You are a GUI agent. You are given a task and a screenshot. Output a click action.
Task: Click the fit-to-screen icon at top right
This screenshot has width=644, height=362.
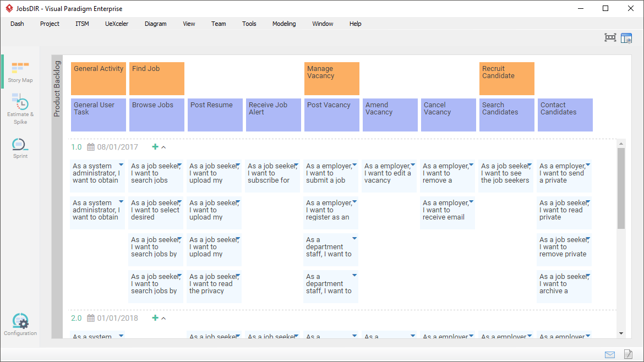610,38
